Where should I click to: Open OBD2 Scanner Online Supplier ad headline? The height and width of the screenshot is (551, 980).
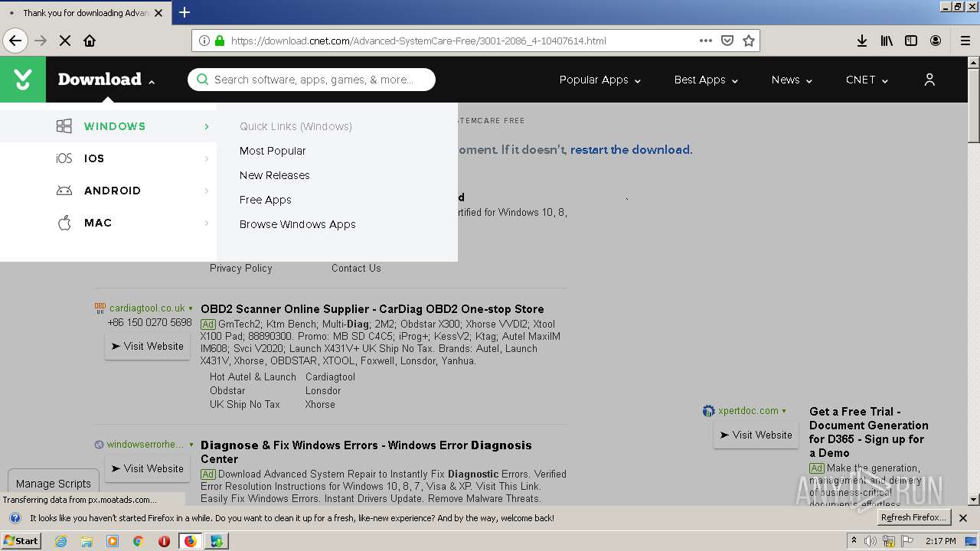(372, 309)
